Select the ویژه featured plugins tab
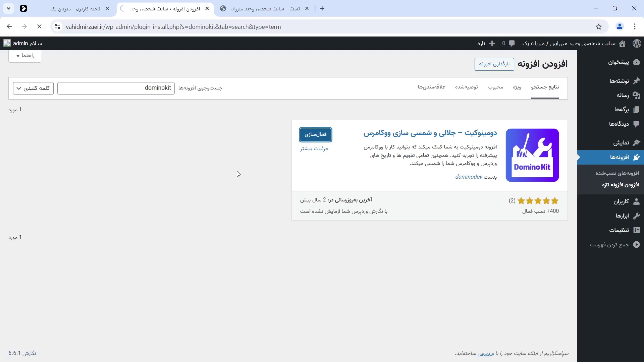The width and height of the screenshot is (644, 362). (x=518, y=87)
